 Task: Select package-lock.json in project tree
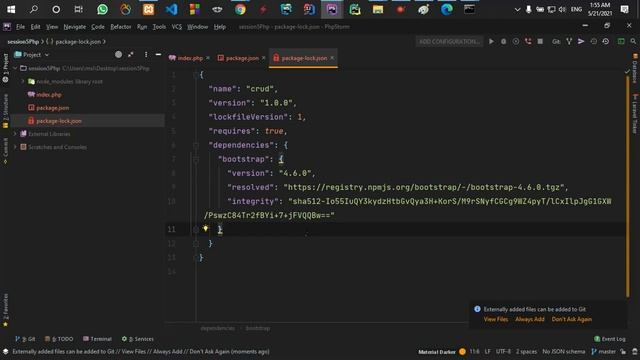tap(58, 121)
